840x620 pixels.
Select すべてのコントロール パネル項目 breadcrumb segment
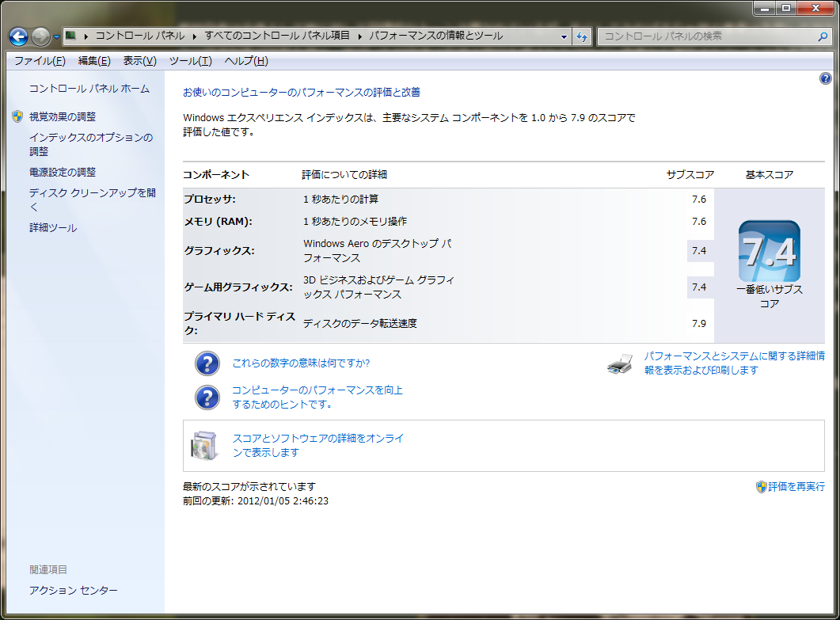point(277,36)
